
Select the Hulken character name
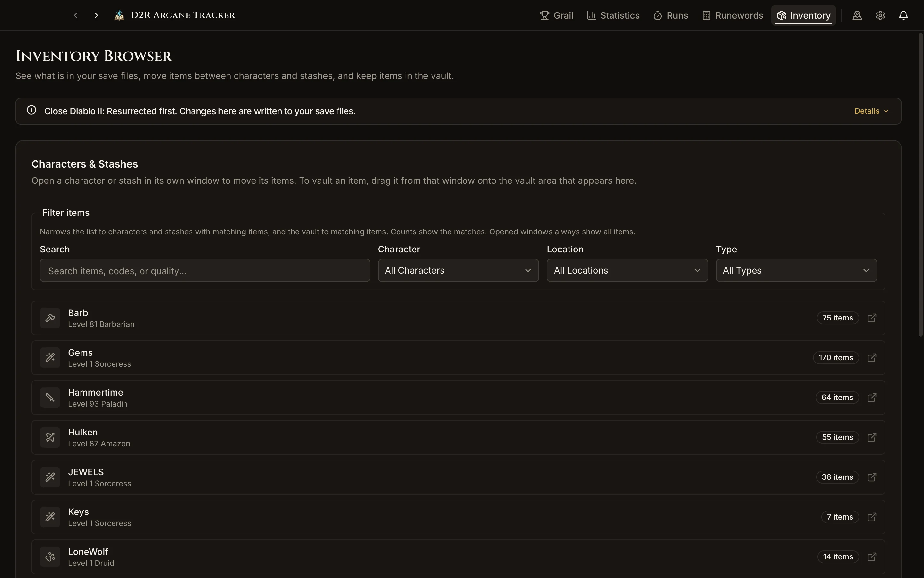(x=83, y=432)
